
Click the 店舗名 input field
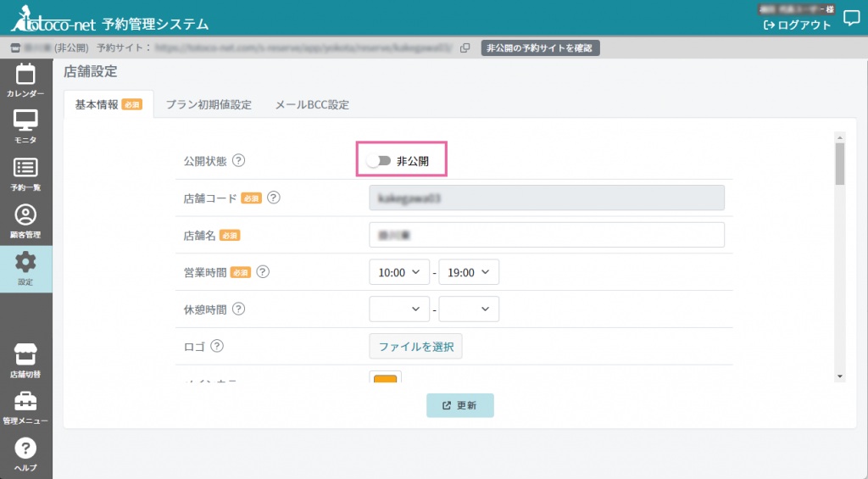click(547, 235)
